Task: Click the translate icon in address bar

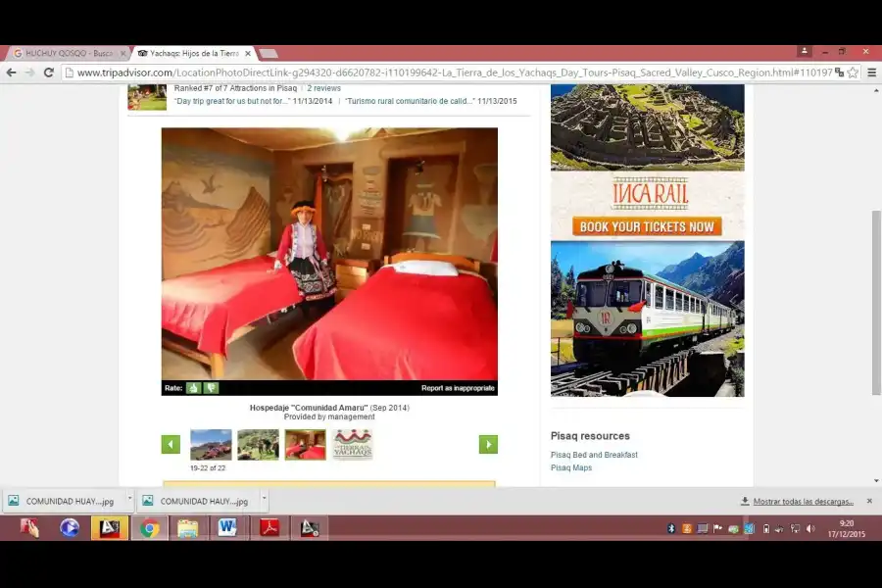Action: 839,72
